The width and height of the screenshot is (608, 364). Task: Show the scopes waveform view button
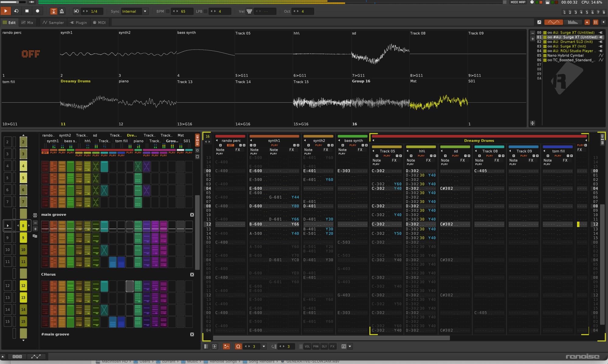[553, 22]
